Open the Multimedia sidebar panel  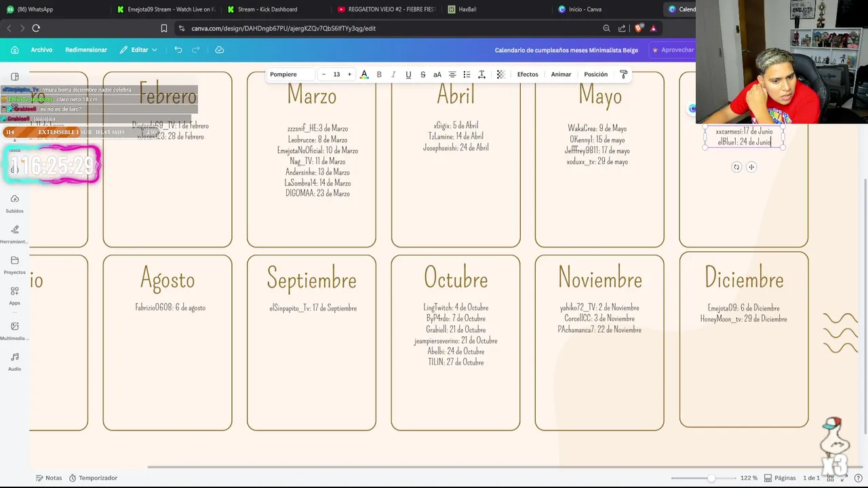pyautogui.click(x=15, y=331)
